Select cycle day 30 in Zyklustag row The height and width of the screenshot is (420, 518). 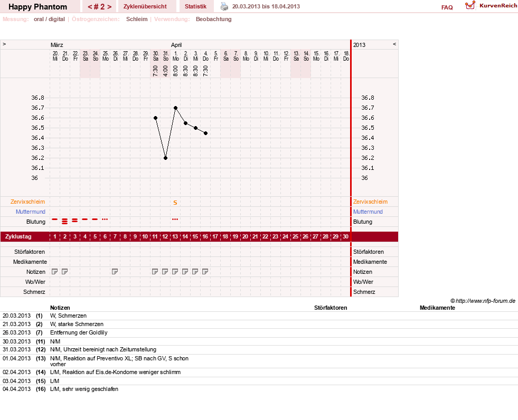pos(345,236)
